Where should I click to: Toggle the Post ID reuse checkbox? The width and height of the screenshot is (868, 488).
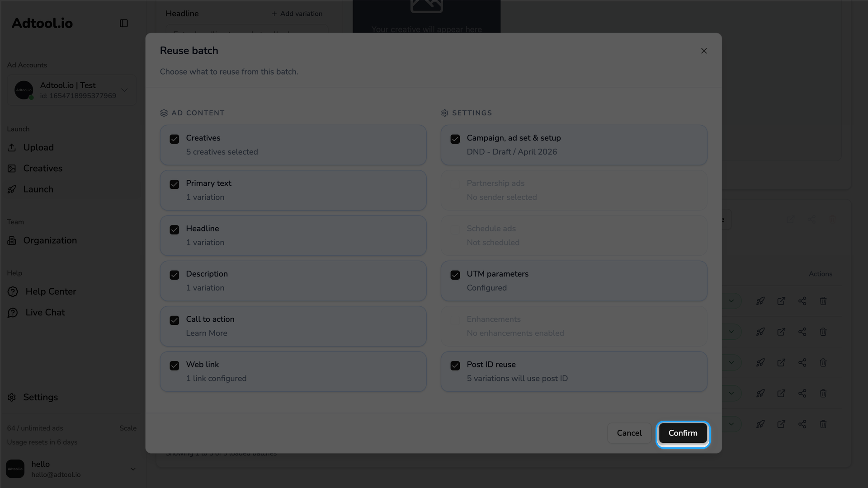[455, 366]
